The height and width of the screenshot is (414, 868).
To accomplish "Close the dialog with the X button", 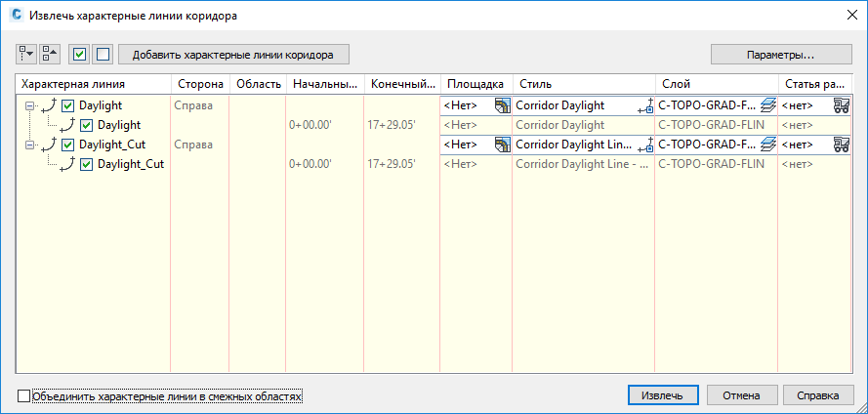I will pyautogui.click(x=851, y=15).
